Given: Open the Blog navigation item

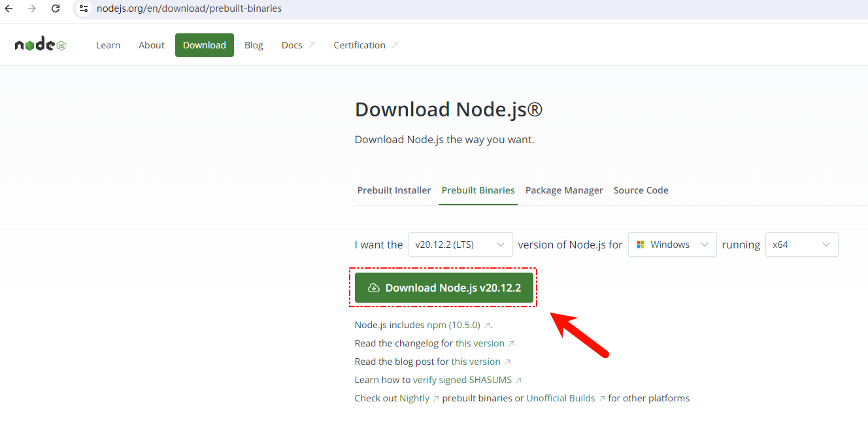Looking at the screenshot, I should (254, 45).
